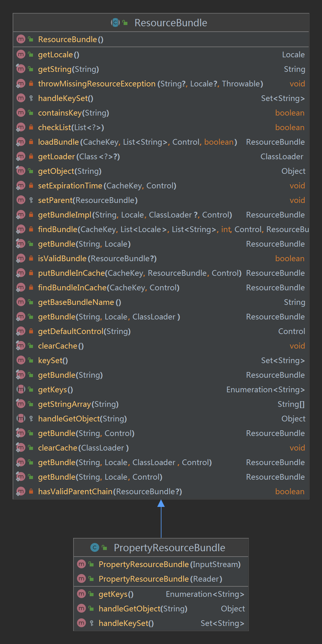Click the lock icon beside isValidBundle
The height and width of the screenshot is (644, 322).
(x=31, y=258)
